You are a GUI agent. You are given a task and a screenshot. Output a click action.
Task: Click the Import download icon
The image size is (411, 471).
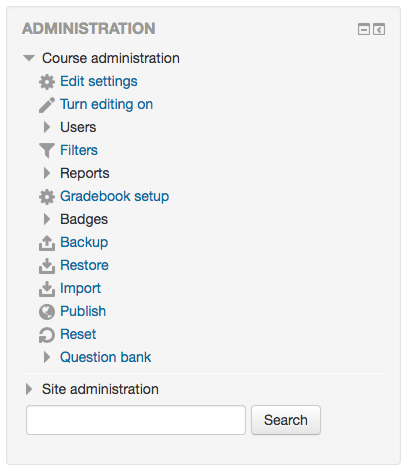(x=47, y=289)
